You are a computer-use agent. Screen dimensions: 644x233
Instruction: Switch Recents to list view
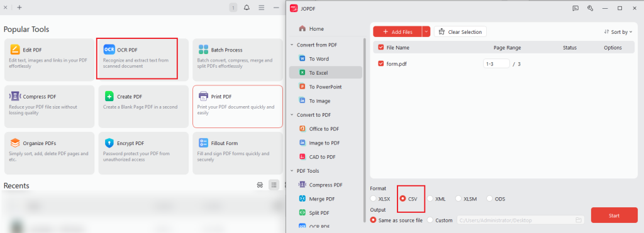pyautogui.click(x=274, y=185)
